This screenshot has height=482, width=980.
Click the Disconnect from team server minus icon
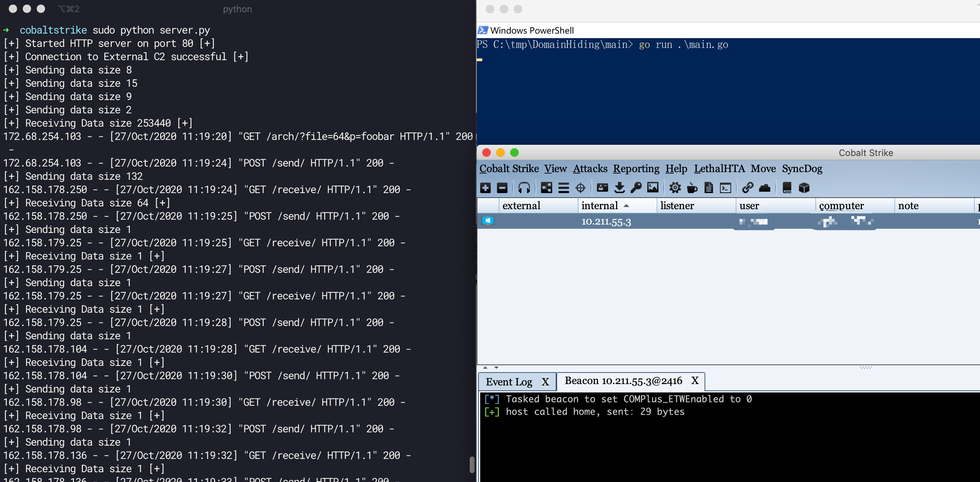click(502, 188)
